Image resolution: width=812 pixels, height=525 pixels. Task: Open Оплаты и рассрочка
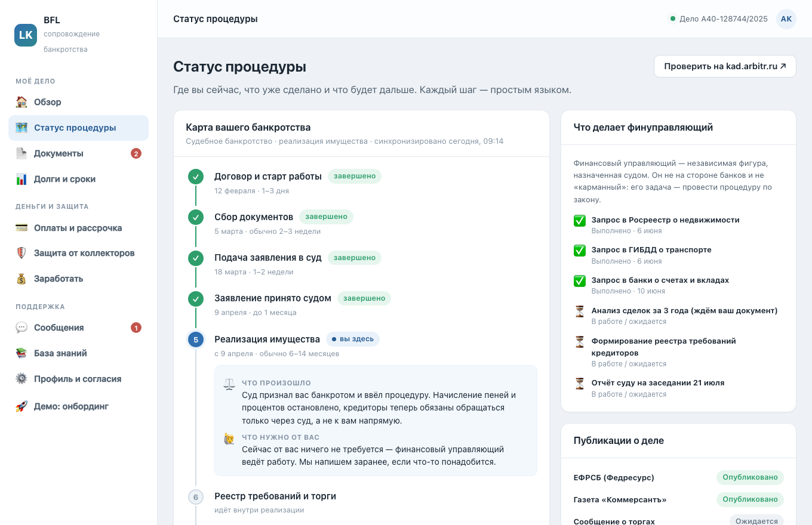(78, 228)
